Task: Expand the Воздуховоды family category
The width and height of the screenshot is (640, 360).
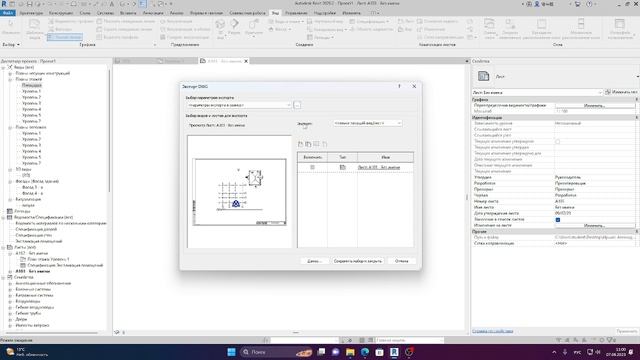Action: pyautogui.click(x=10, y=301)
